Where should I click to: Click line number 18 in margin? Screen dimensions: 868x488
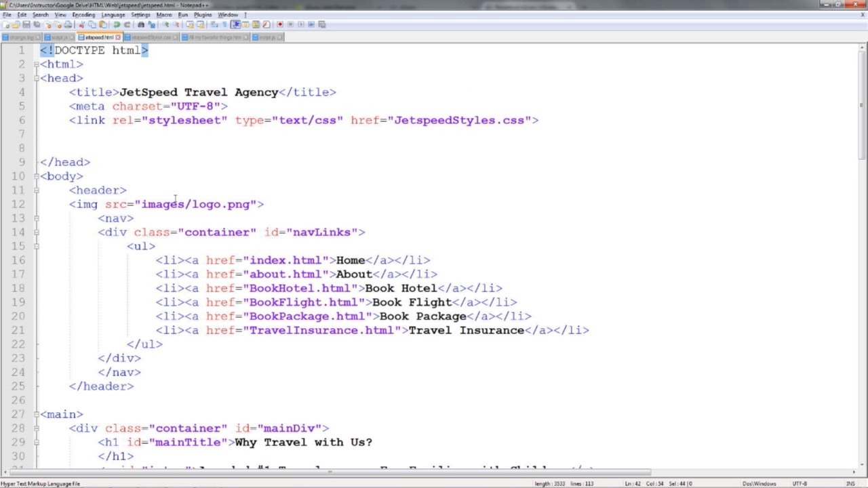coord(18,288)
